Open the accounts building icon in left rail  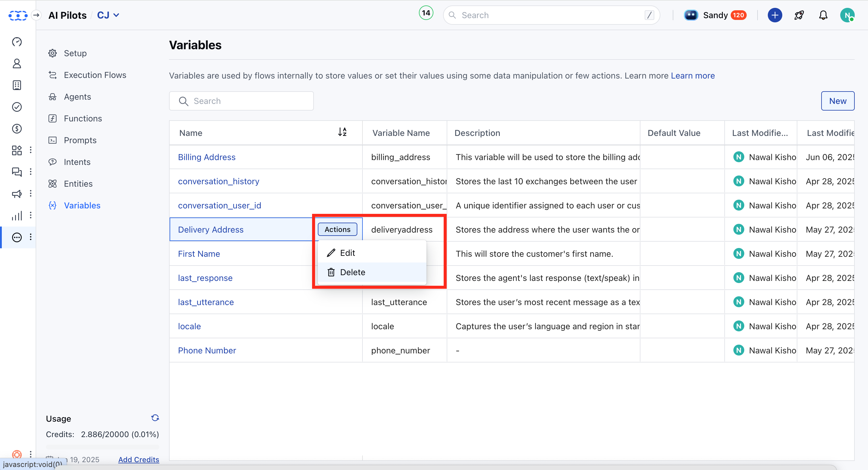[17, 85]
